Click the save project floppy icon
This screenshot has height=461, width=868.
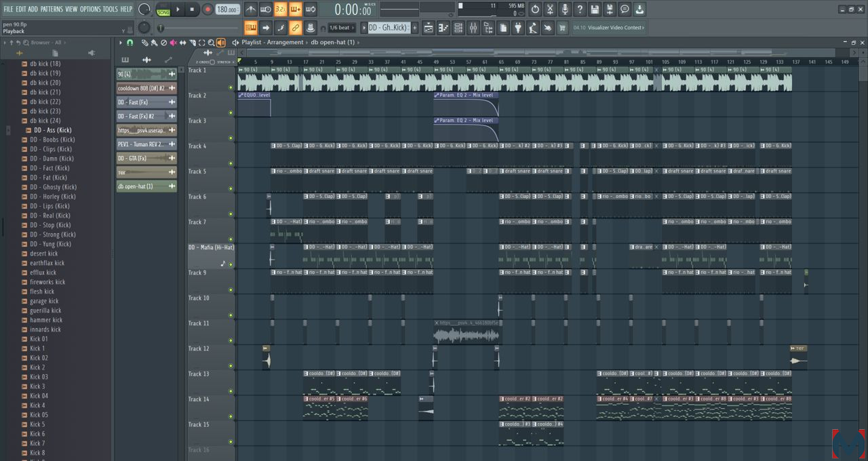[595, 9]
